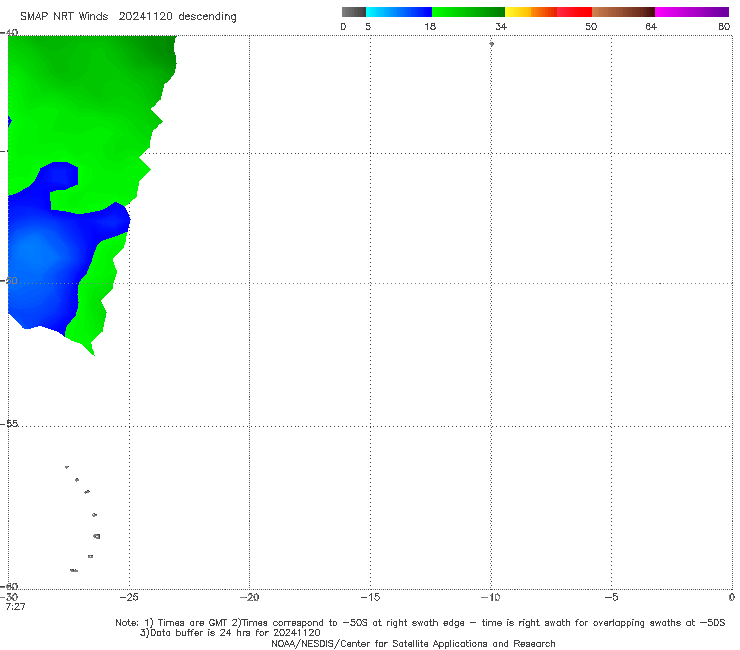Pick the yellow segment of the color bar
The width and height of the screenshot is (740, 650).
(x=518, y=12)
